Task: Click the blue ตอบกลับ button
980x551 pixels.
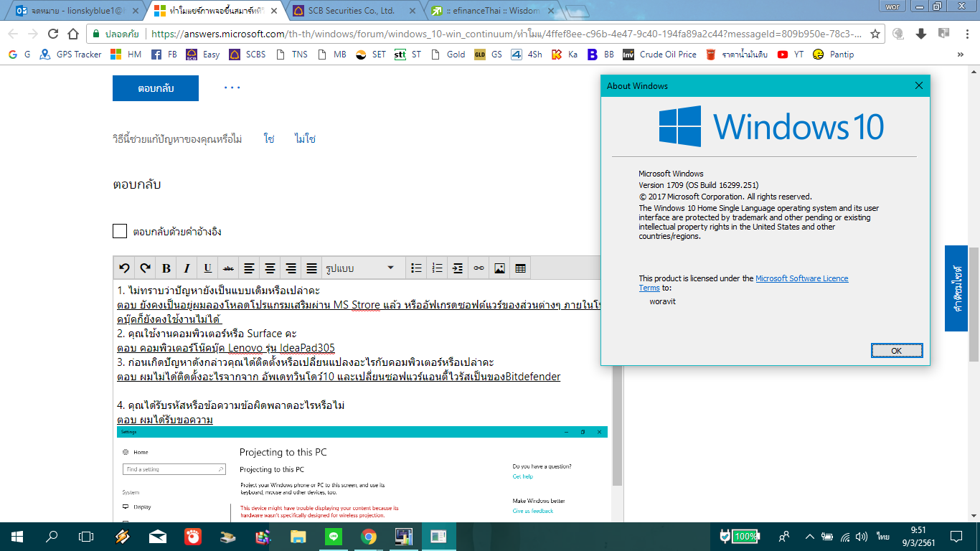Action: click(x=156, y=88)
